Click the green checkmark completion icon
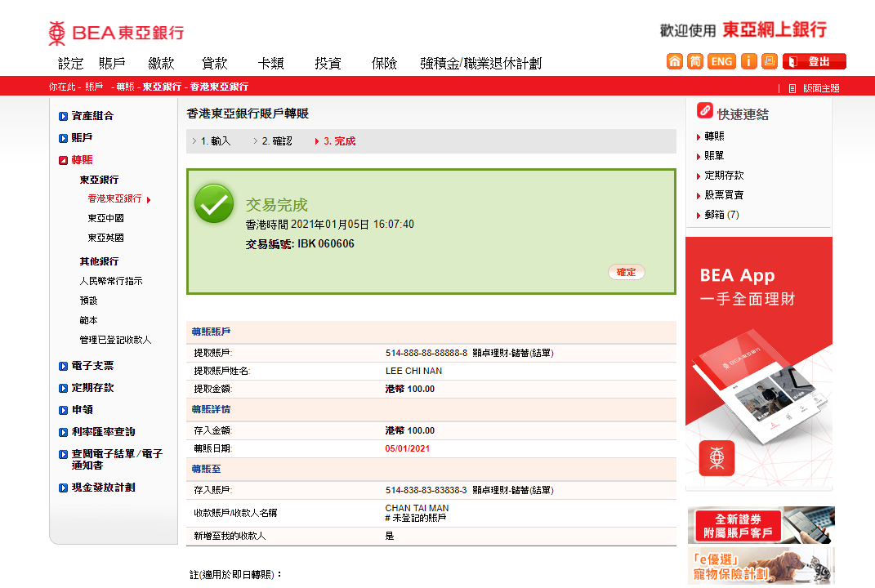The height and width of the screenshot is (588, 875). click(x=214, y=203)
